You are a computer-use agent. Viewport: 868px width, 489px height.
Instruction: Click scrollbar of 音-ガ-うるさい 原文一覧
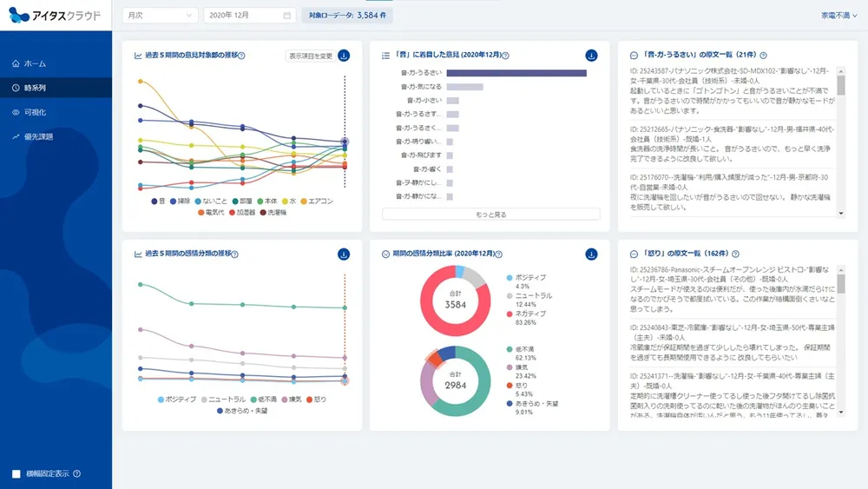[841, 142]
